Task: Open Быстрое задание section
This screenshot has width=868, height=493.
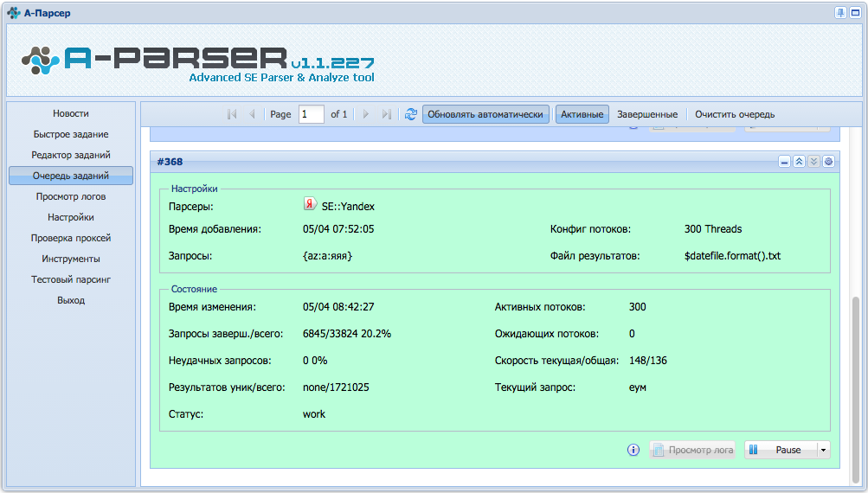Action: (x=71, y=134)
